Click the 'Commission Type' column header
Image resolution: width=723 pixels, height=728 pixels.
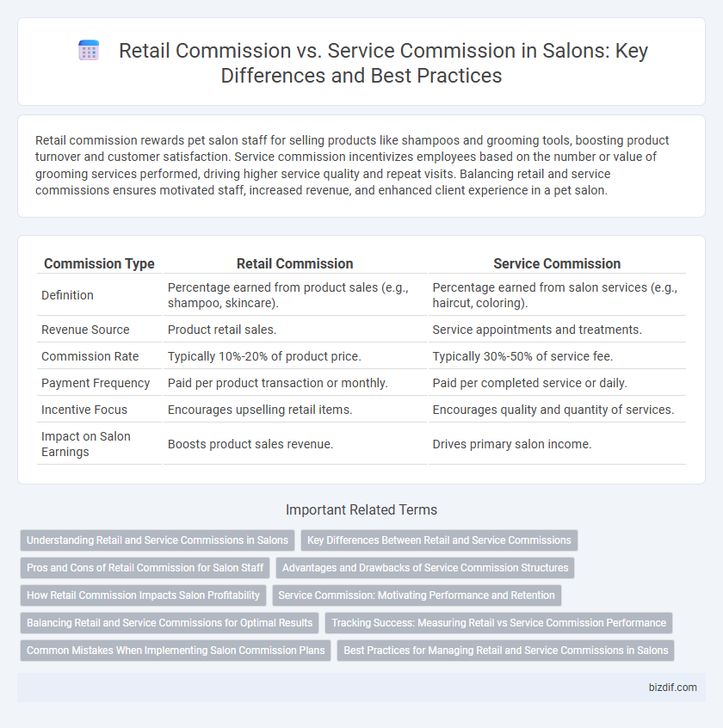(x=99, y=263)
